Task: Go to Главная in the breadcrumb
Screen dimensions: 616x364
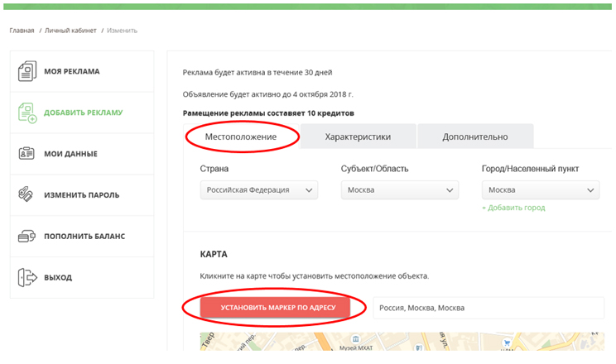Action: pos(22,31)
